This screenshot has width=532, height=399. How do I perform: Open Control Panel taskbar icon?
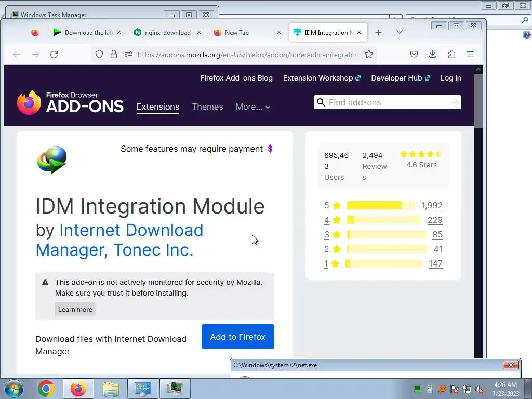coord(142,389)
